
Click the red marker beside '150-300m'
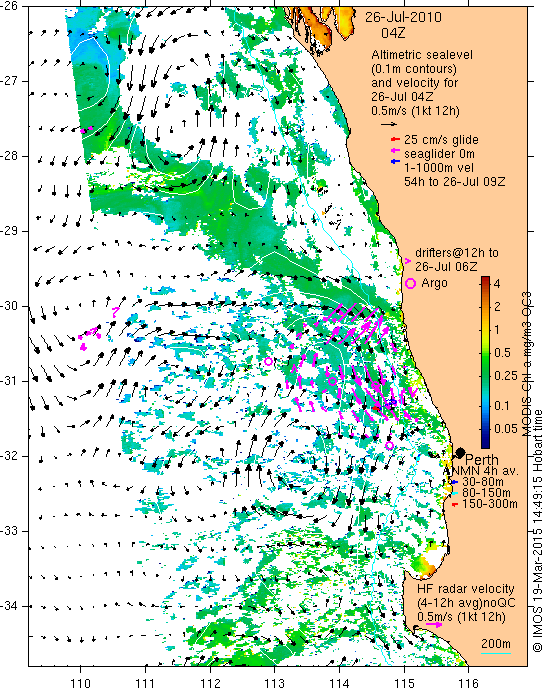pos(455,504)
